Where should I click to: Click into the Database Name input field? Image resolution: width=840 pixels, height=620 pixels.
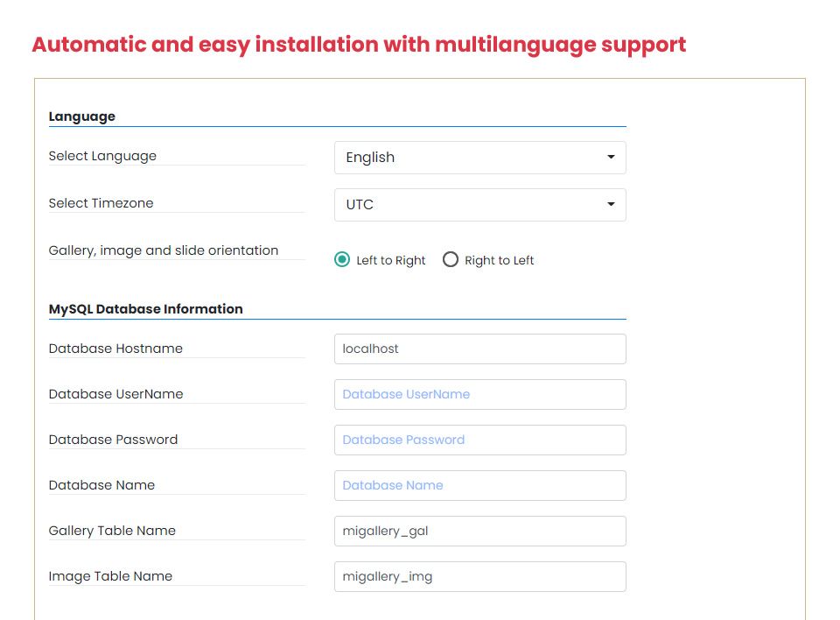(479, 485)
